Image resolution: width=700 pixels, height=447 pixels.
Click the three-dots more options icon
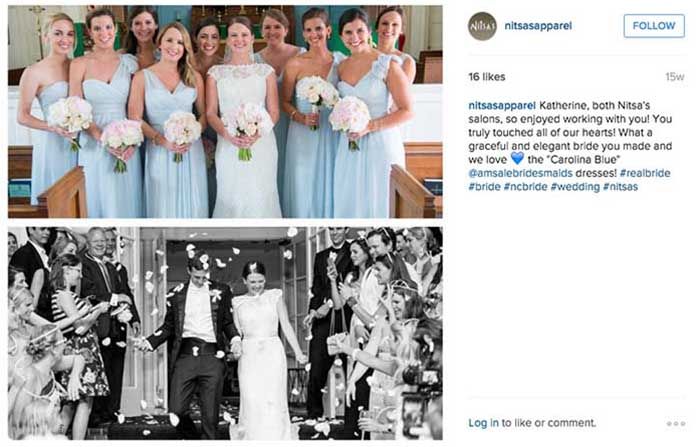tap(676, 423)
